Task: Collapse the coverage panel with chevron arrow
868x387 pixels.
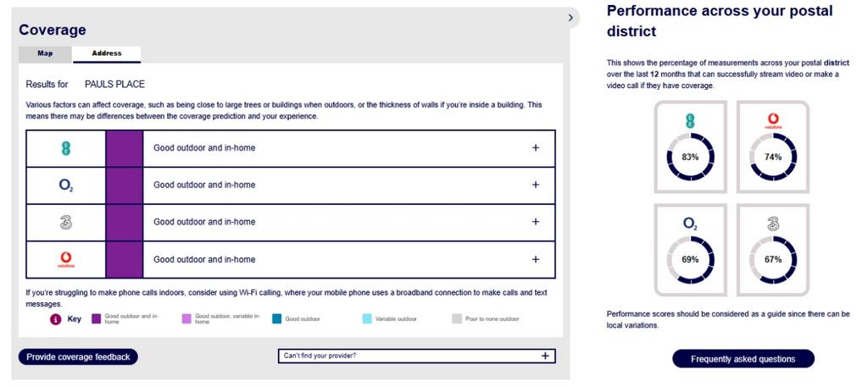Action: (570, 18)
